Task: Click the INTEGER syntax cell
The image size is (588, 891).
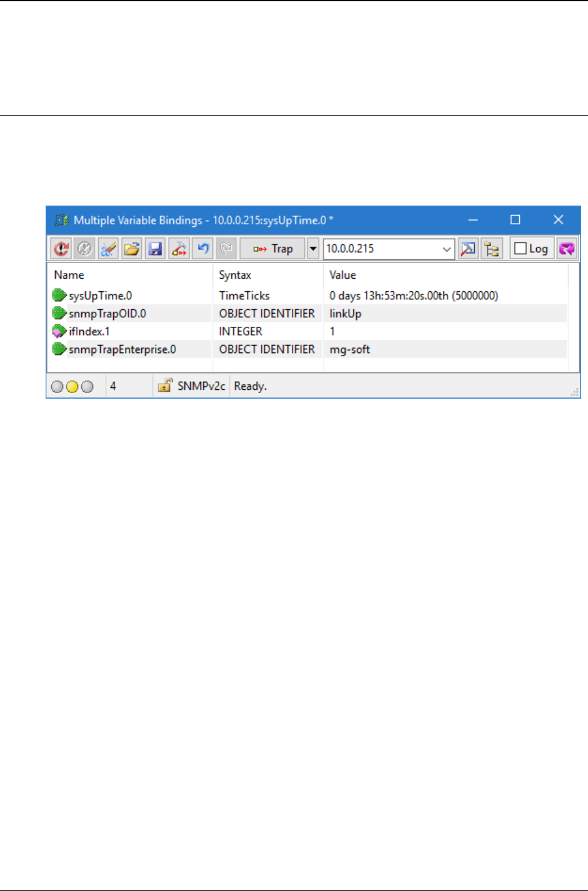Action: point(241,331)
